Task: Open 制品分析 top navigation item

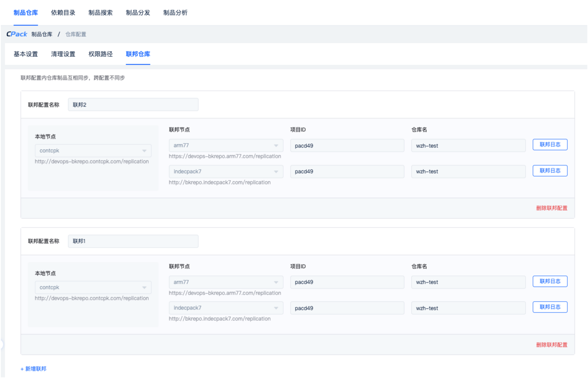Action: click(175, 13)
